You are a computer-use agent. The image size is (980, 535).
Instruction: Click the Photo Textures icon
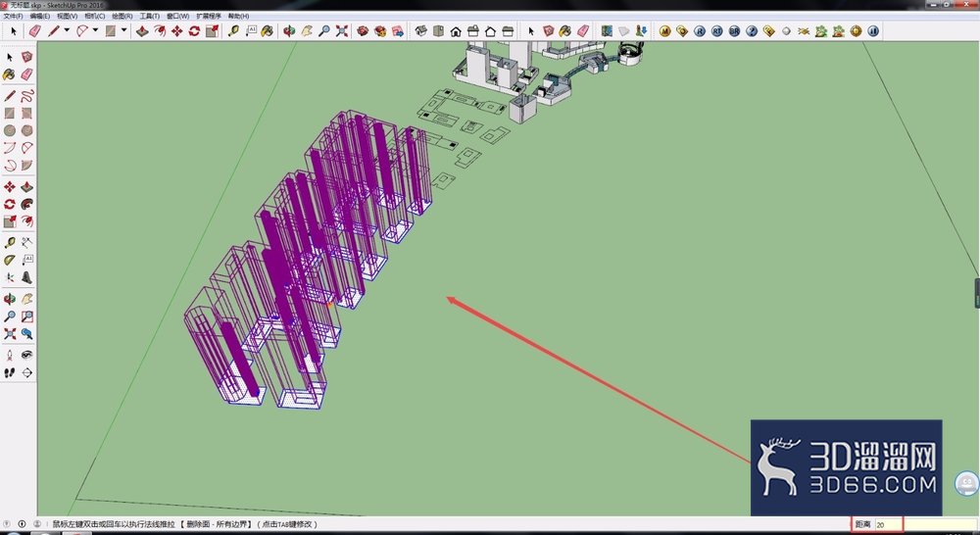pos(641,30)
